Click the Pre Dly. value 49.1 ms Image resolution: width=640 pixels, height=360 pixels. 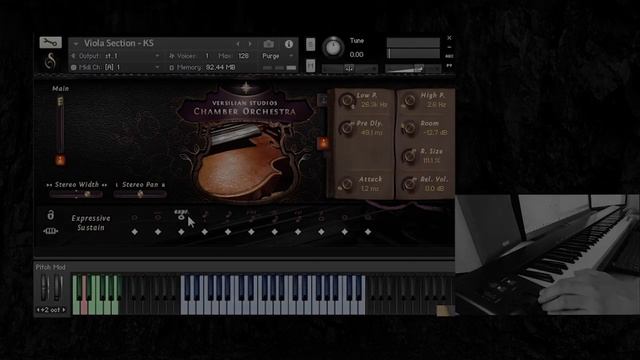pos(372,133)
